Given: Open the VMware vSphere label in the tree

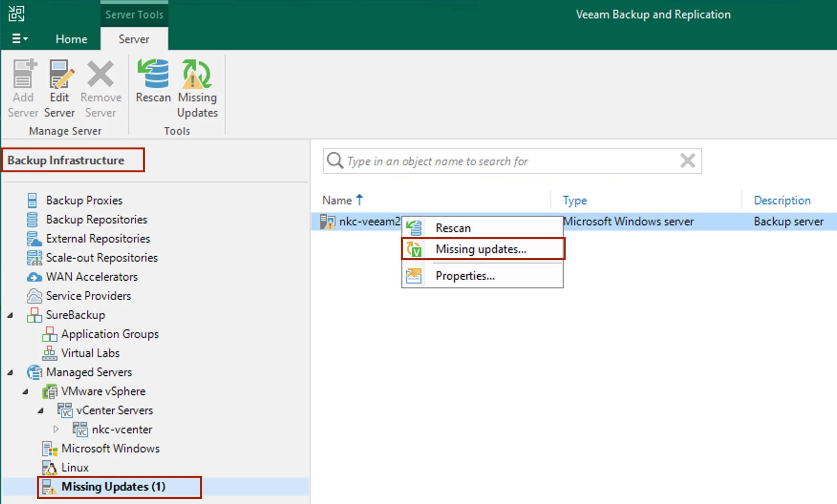Looking at the screenshot, I should [x=103, y=391].
